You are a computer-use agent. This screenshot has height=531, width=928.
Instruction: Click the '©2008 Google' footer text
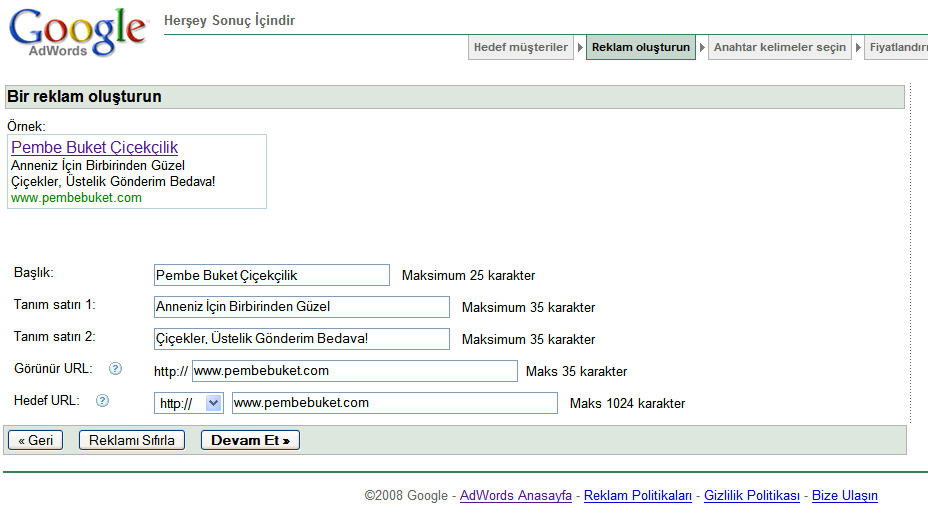[x=406, y=495]
